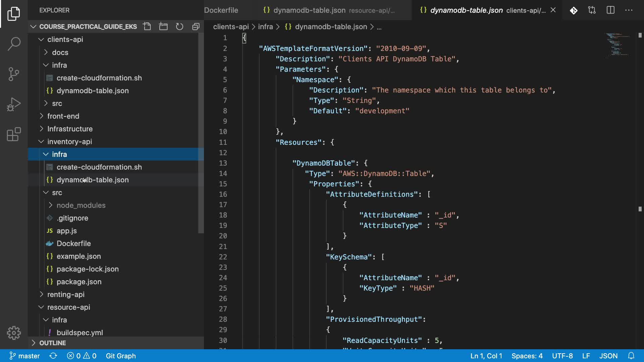This screenshot has width=644, height=362.
Task: Click the New Folder icon in Explorer
Action: (163, 26)
